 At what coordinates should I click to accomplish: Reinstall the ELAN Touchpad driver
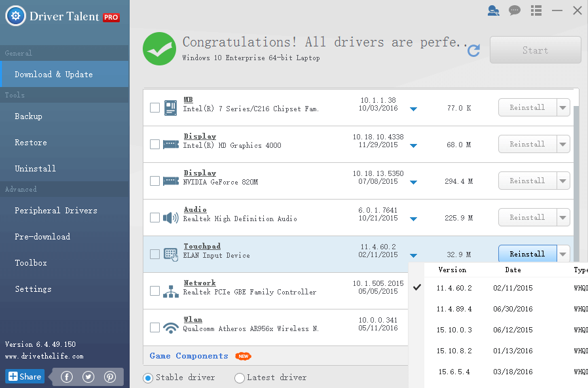[x=527, y=254]
